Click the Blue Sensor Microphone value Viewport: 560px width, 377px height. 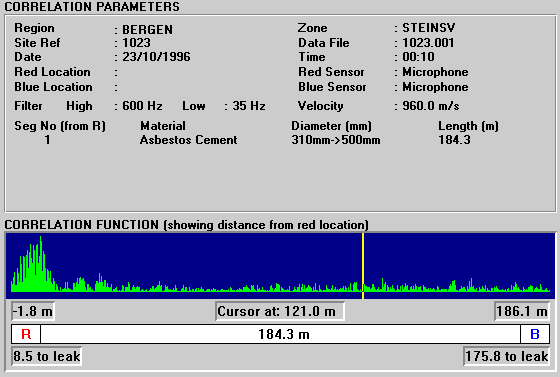click(435, 87)
